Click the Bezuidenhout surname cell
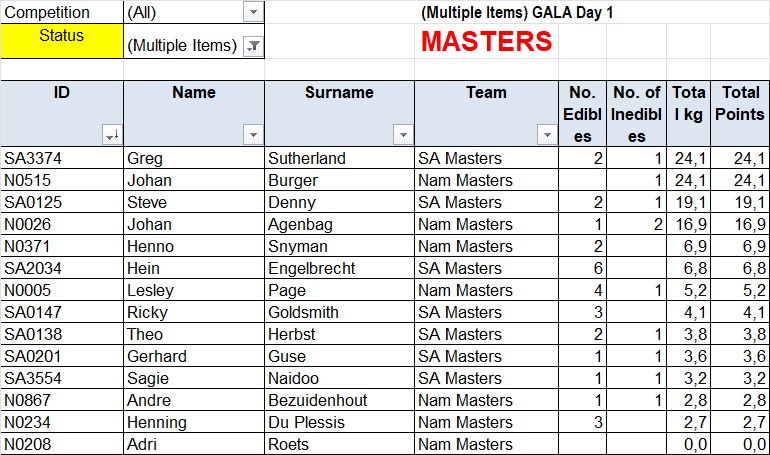This screenshot has height=455, width=770. pos(339,400)
